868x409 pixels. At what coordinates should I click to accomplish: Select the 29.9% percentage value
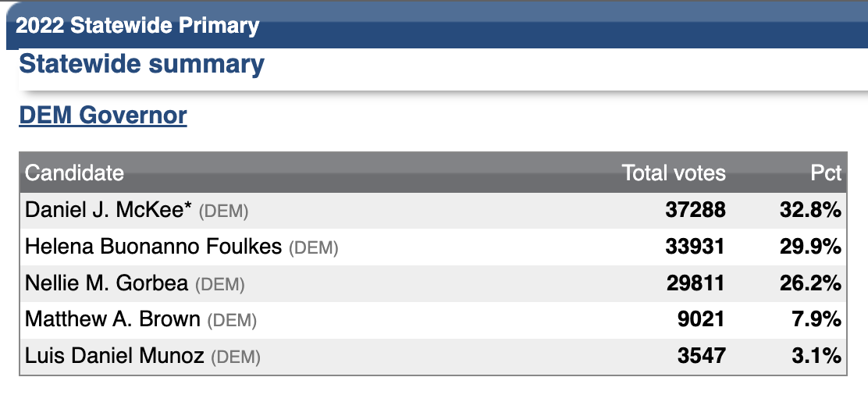click(811, 247)
